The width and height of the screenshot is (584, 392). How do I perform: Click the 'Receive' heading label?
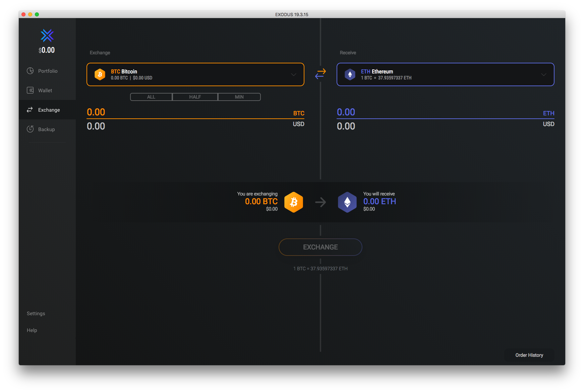[348, 53]
